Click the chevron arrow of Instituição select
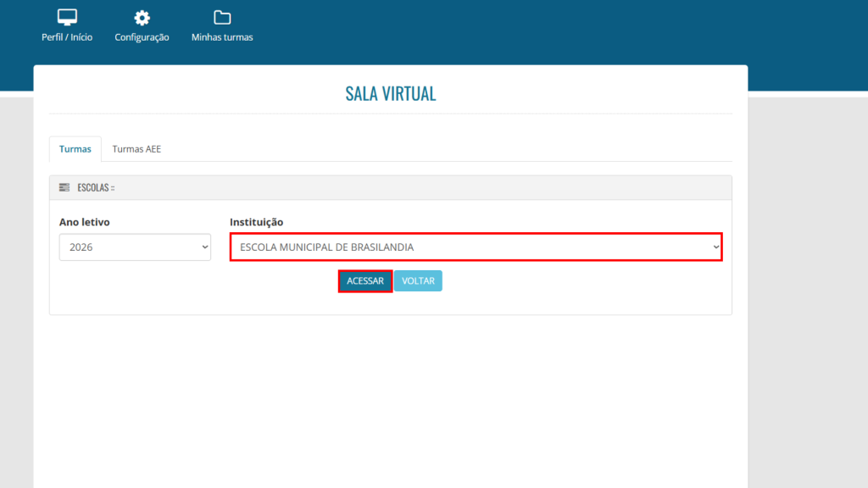868x488 pixels. click(715, 247)
